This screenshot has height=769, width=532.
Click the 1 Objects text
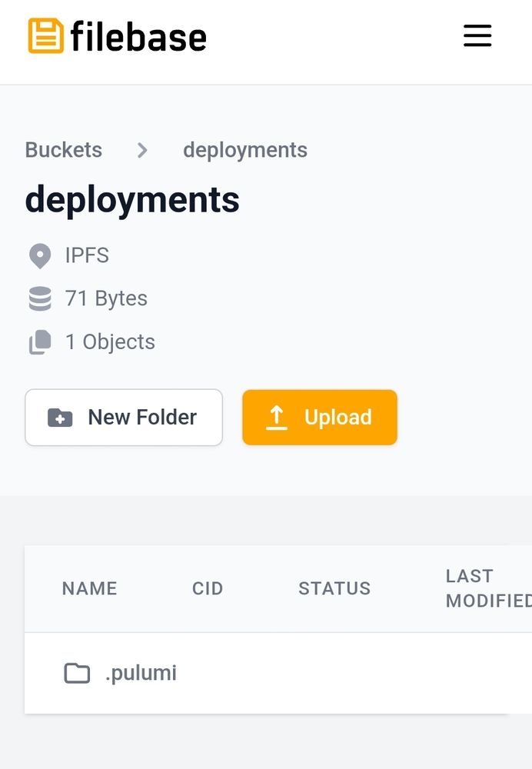(x=111, y=342)
